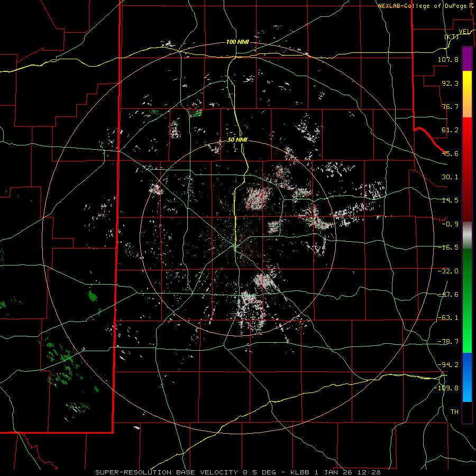Click the 14.5 legend value
This screenshot has height=476, width=476.
point(450,200)
